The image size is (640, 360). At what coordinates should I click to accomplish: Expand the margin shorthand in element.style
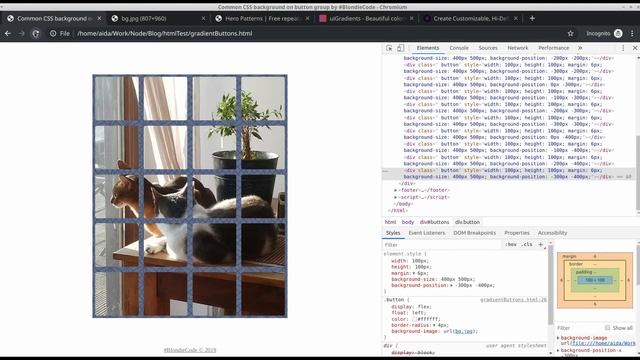pos(414,273)
